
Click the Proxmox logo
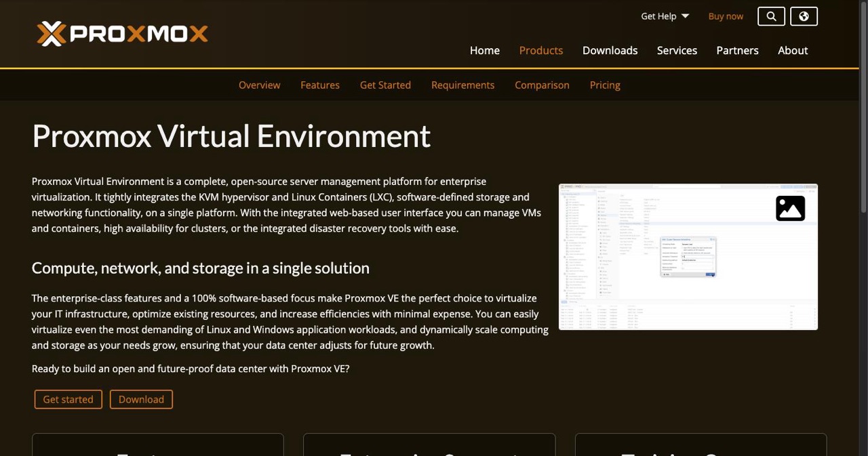click(122, 33)
